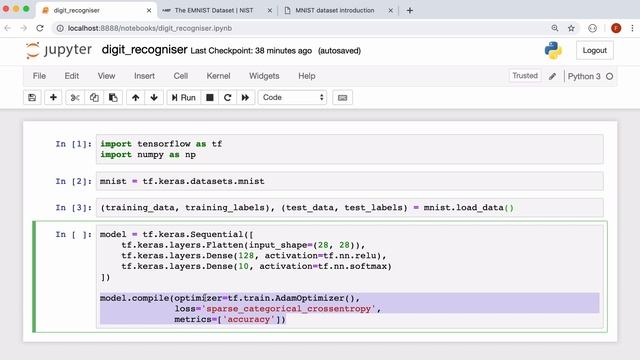
Task: Select cell via the In [3]: prompt
Action: 73,208
